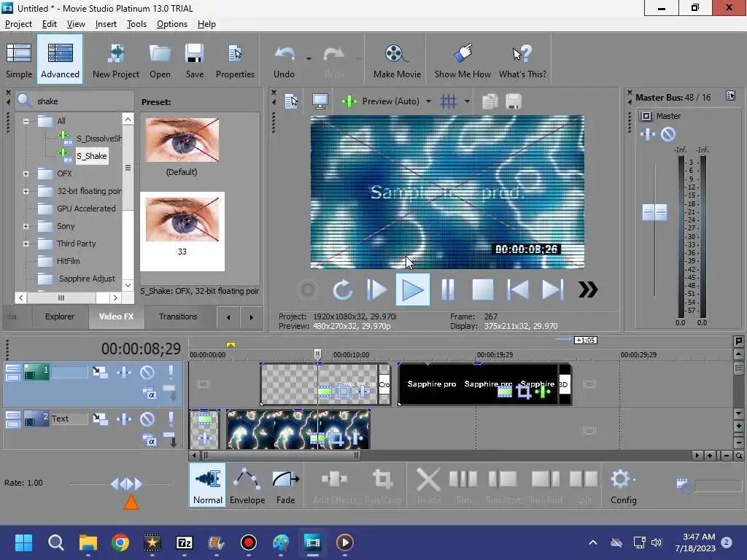Viewport: 747px width, 560px height.
Task: Toggle preview on external monitor
Action: click(x=320, y=101)
